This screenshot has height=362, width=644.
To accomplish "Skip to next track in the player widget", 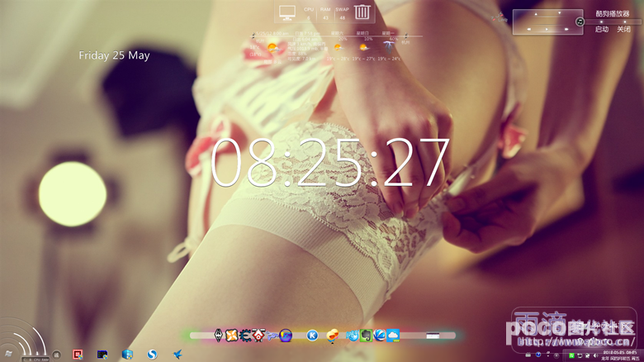I will [x=566, y=29].
